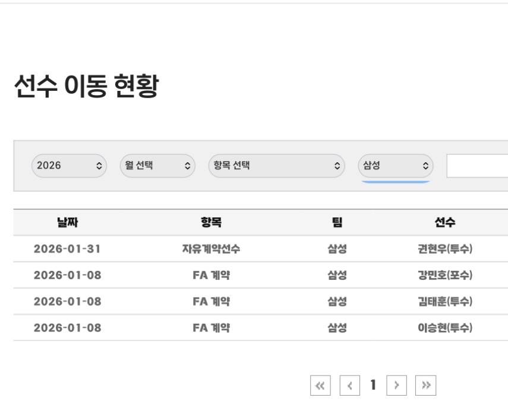508x420 pixels.
Task: Click the 2026-01-31 date cell
Action: (x=67, y=249)
